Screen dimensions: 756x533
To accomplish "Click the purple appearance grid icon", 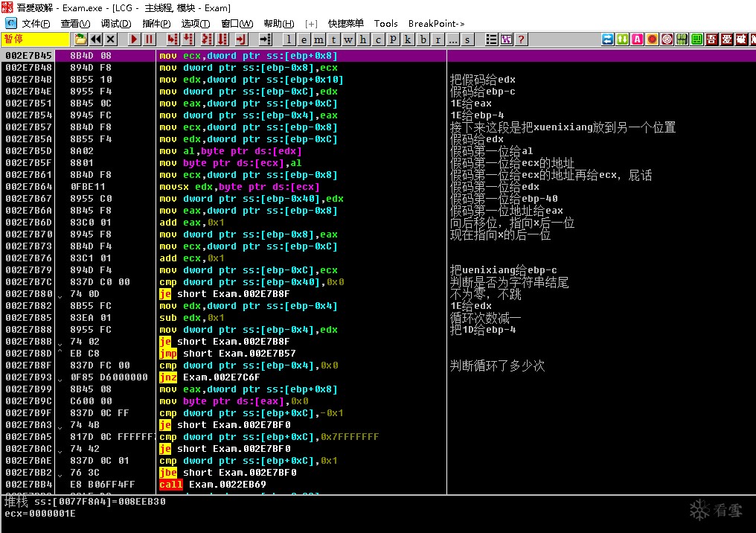I will point(506,39).
